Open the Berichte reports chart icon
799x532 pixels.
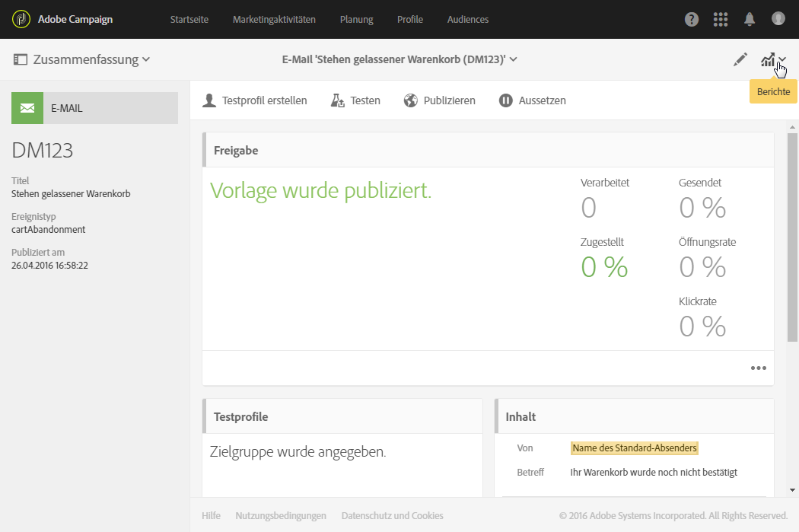(769, 60)
